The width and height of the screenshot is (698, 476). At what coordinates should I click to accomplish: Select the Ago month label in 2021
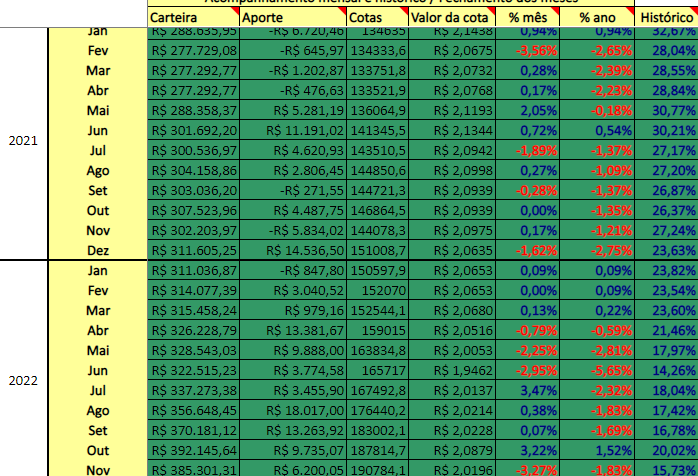97,171
